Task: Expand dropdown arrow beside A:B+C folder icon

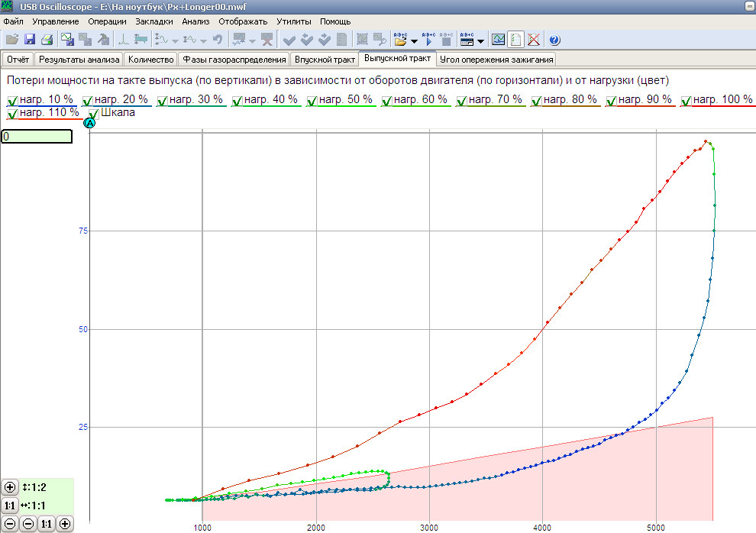Action: (x=414, y=40)
